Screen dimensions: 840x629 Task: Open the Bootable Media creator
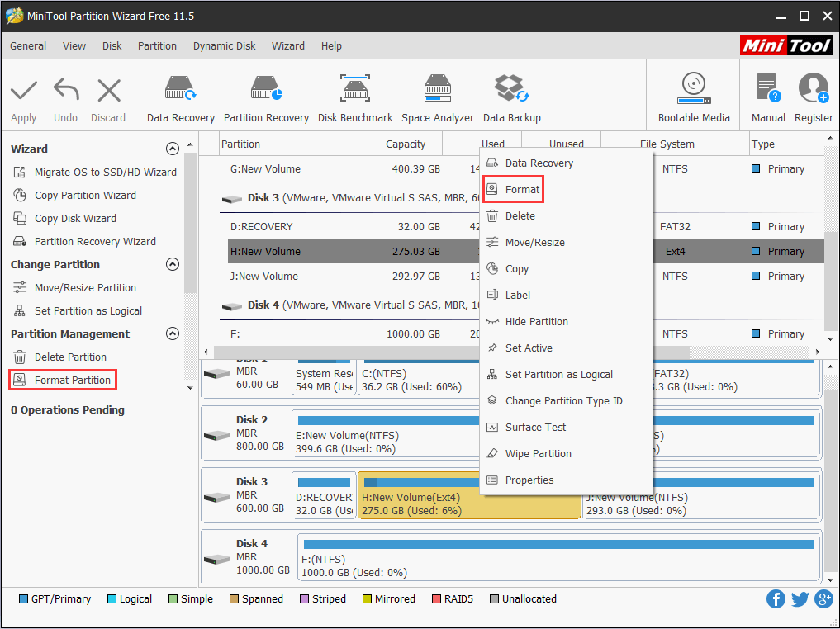click(x=693, y=95)
